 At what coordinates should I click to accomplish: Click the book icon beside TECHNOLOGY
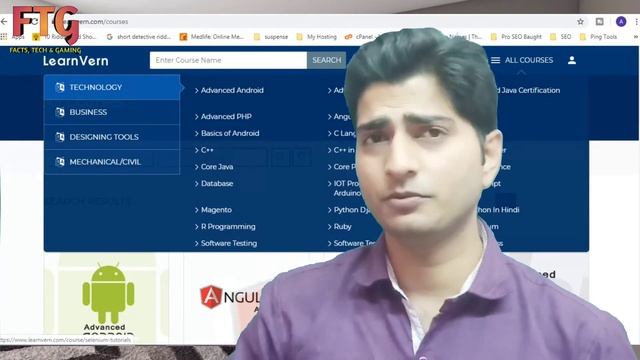point(60,87)
